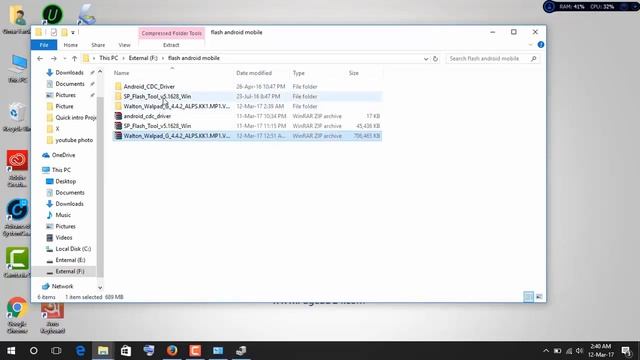This screenshot has height=360, width=640.
Task: Go back with the Back arrow
Action: [x=40, y=58]
